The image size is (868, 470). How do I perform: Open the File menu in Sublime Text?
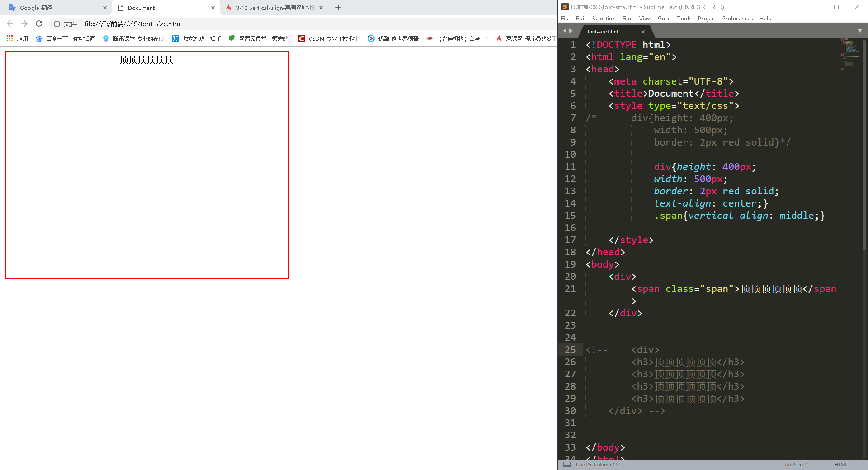565,19
